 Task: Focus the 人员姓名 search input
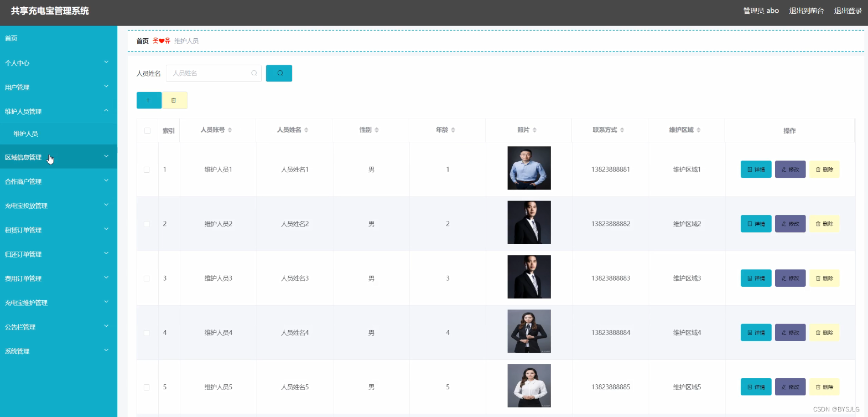tap(214, 73)
